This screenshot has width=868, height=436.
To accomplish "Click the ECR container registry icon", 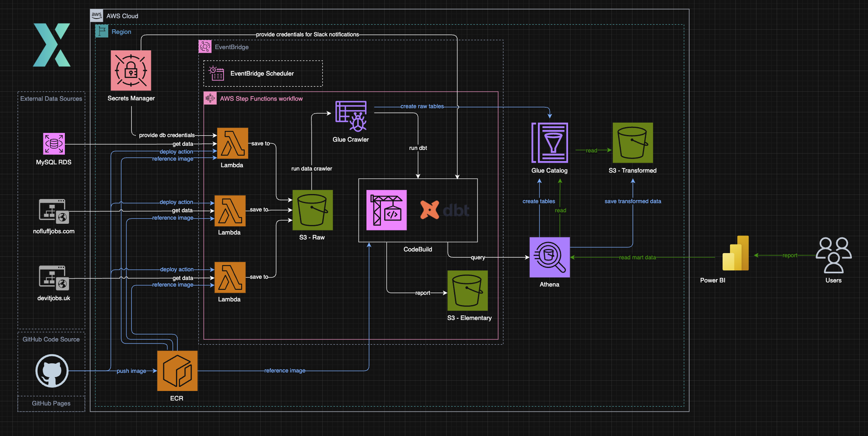I will [177, 371].
